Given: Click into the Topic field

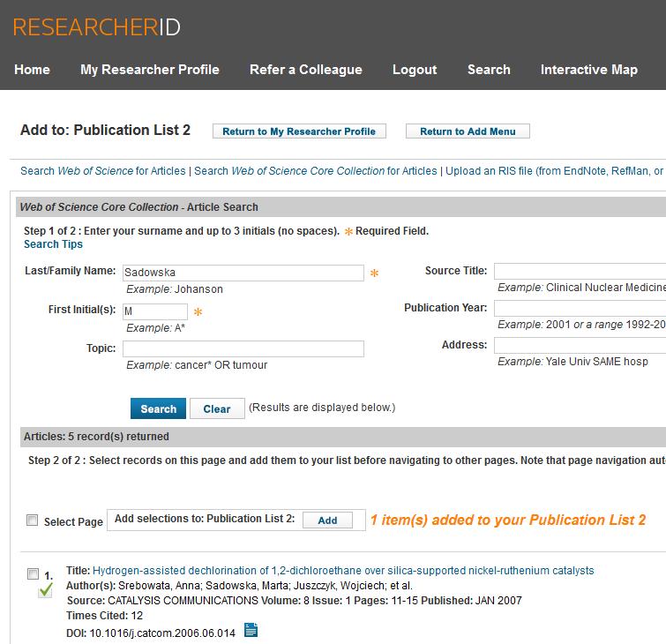Looking at the screenshot, I should (243, 348).
